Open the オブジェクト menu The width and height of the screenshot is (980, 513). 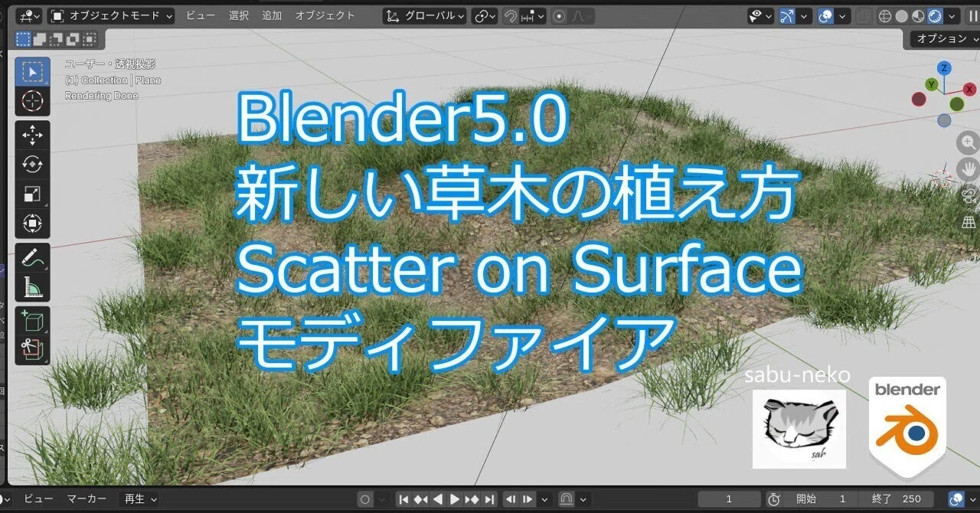tap(325, 15)
